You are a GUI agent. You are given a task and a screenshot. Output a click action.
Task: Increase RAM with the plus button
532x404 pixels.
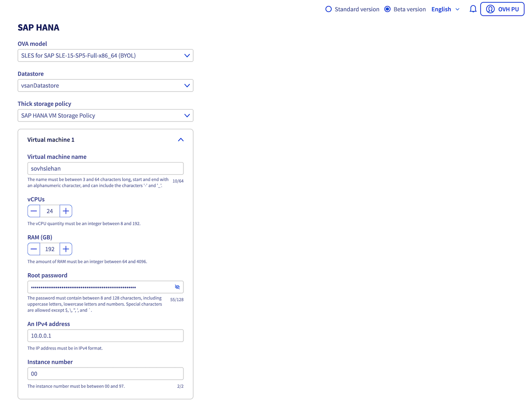(66, 249)
